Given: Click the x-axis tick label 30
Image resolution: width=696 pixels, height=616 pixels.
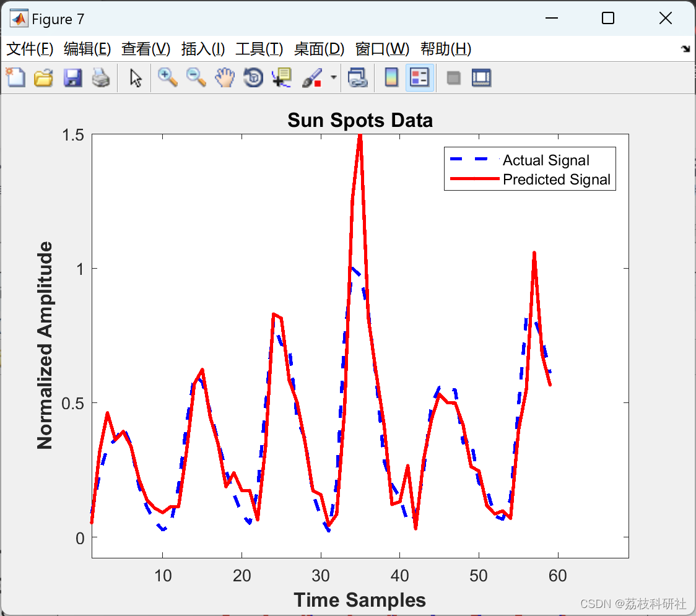Looking at the screenshot, I should tap(321, 576).
